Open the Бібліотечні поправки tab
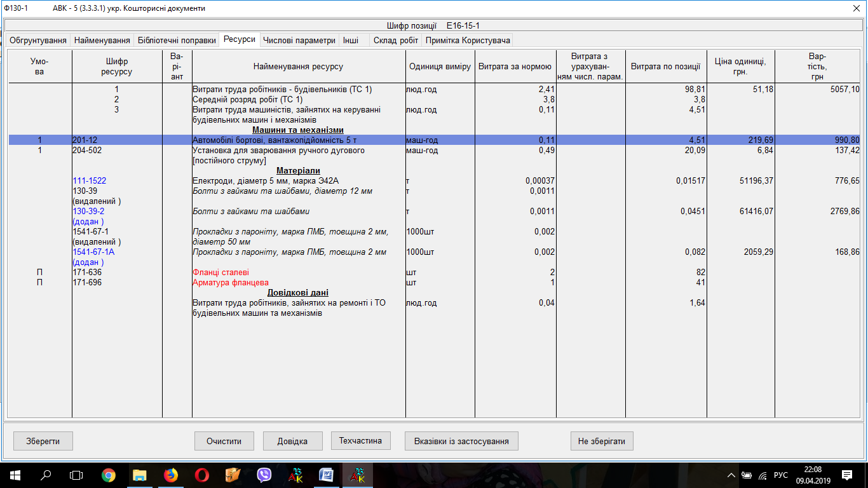The height and width of the screenshot is (488, 868). 177,40
